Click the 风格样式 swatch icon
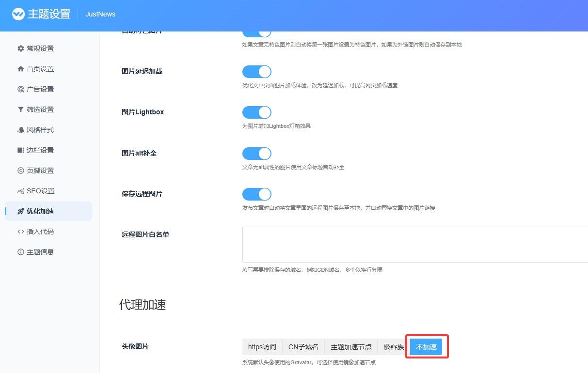Image resolution: width=588 pixels, height=373 pixels. tap(20, 130)
